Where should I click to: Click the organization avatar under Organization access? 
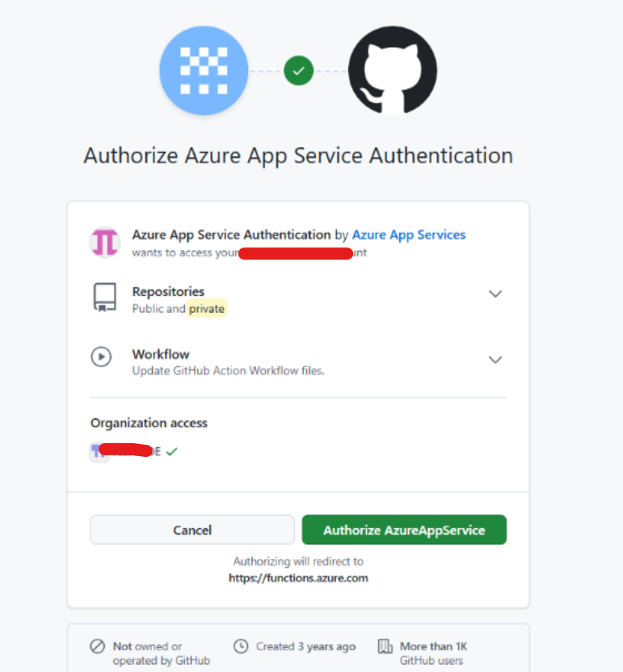point(99,452)
